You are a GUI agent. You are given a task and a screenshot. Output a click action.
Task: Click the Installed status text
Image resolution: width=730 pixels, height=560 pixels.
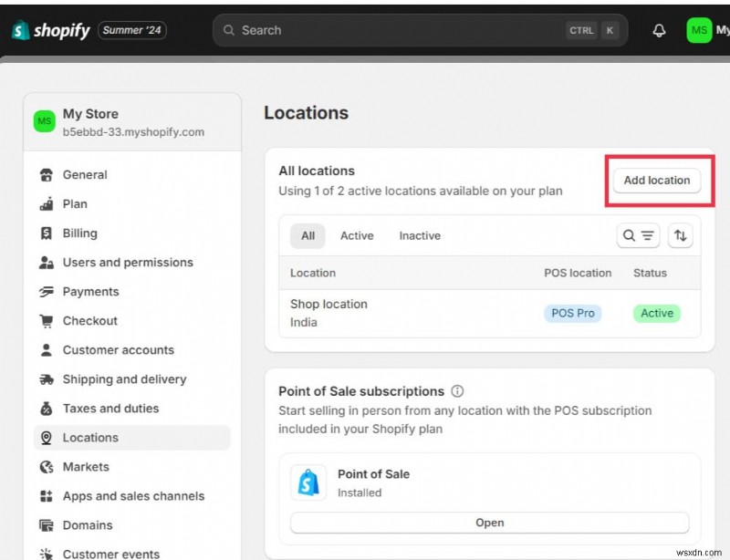pos(360,493)
